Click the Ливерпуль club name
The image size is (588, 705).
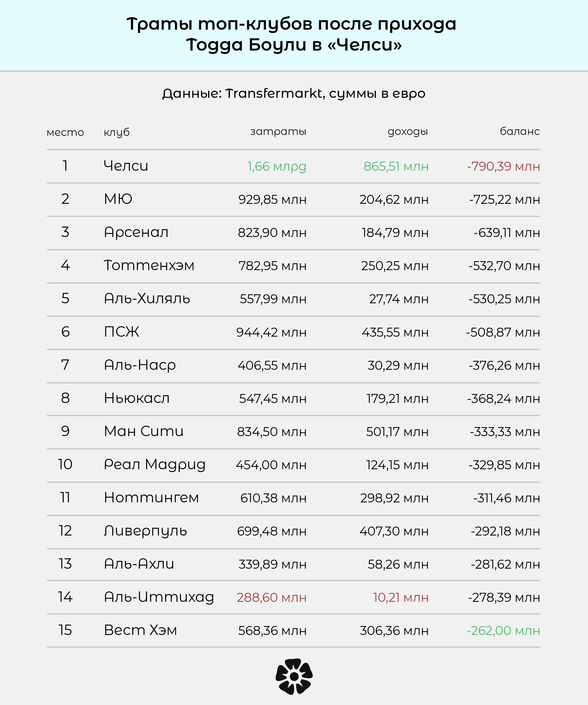[145, 532]
